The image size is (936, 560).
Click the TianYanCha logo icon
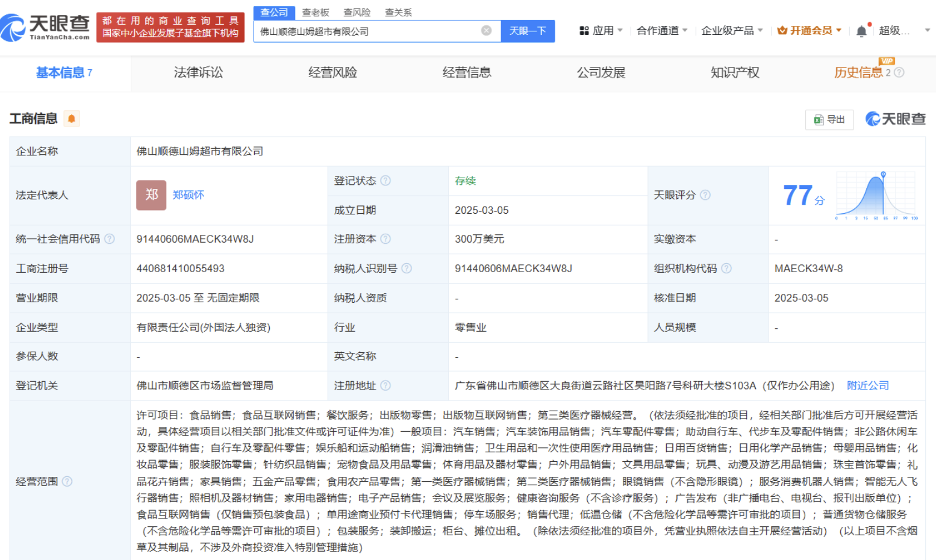click(x=13, y=28)
